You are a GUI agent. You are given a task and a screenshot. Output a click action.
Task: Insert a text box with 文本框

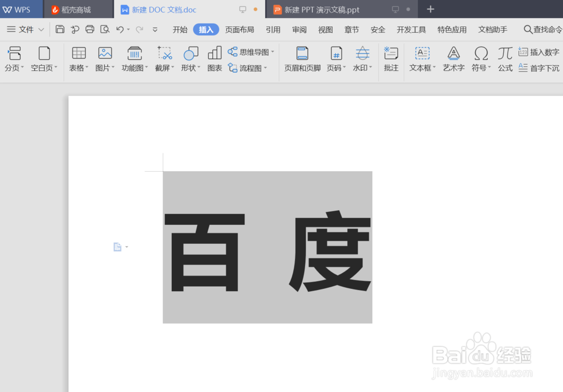tap(422, 59)
